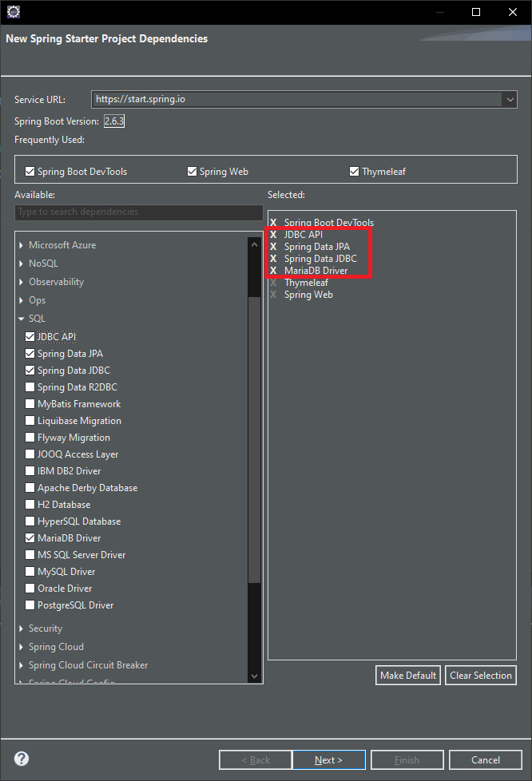Viewport: 532px width, 781px height.
Task: Open the Service URL dropdown arrow
Action: point(510,100)
